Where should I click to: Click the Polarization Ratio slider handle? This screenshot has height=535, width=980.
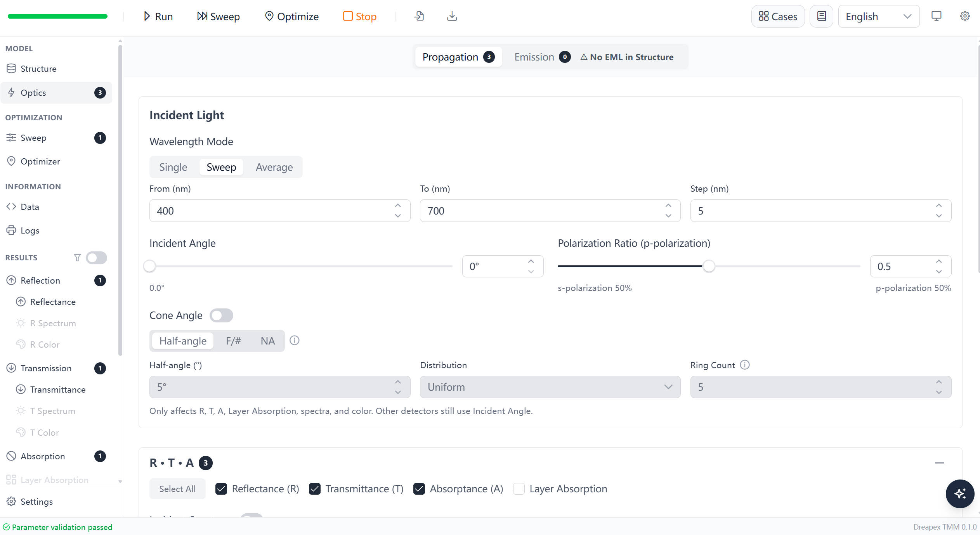click(x=709, y=266)
